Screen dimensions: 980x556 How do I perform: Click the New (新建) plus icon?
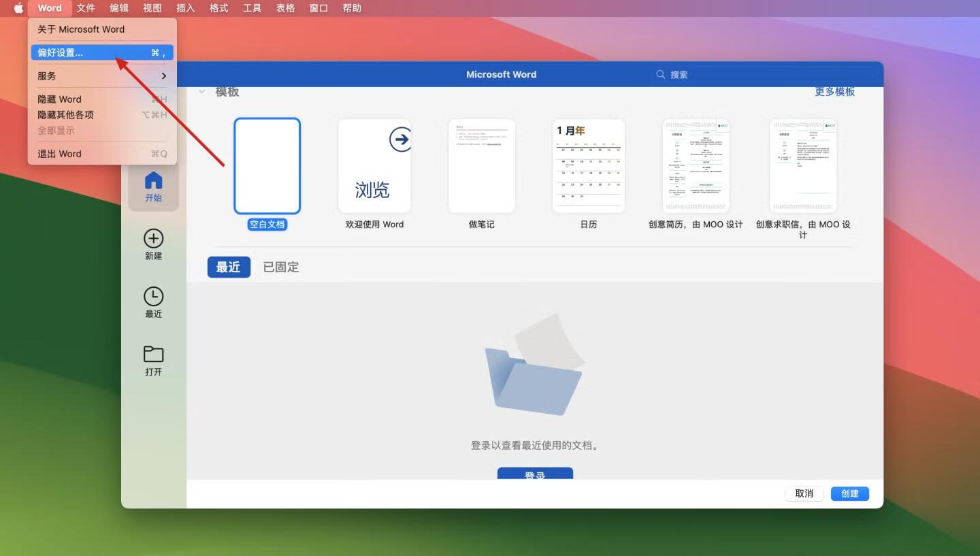coord(153,239)
